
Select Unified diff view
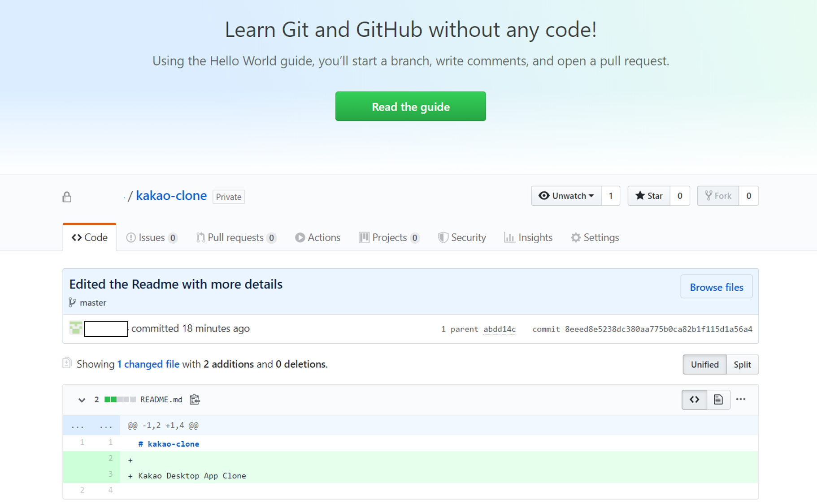[x=704, y=365]
